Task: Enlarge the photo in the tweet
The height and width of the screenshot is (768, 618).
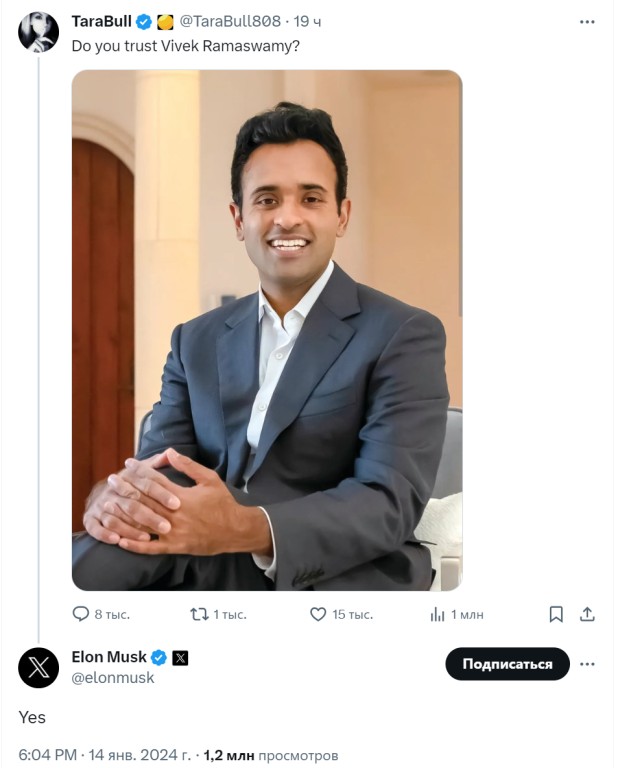Action: [267, 330]
